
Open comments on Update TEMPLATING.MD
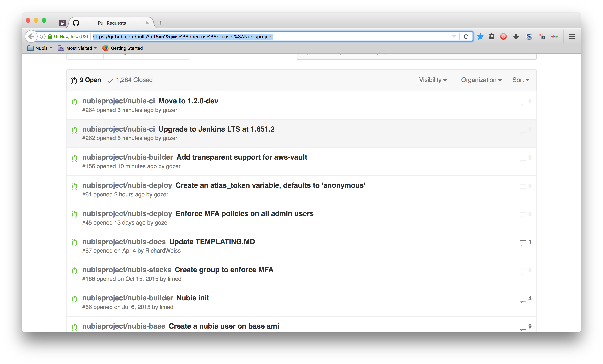(x=525, y=242)
